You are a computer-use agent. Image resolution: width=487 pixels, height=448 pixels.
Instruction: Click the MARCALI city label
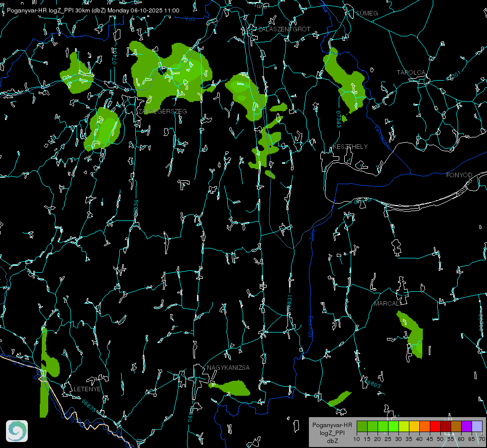(x=387, y=304)
